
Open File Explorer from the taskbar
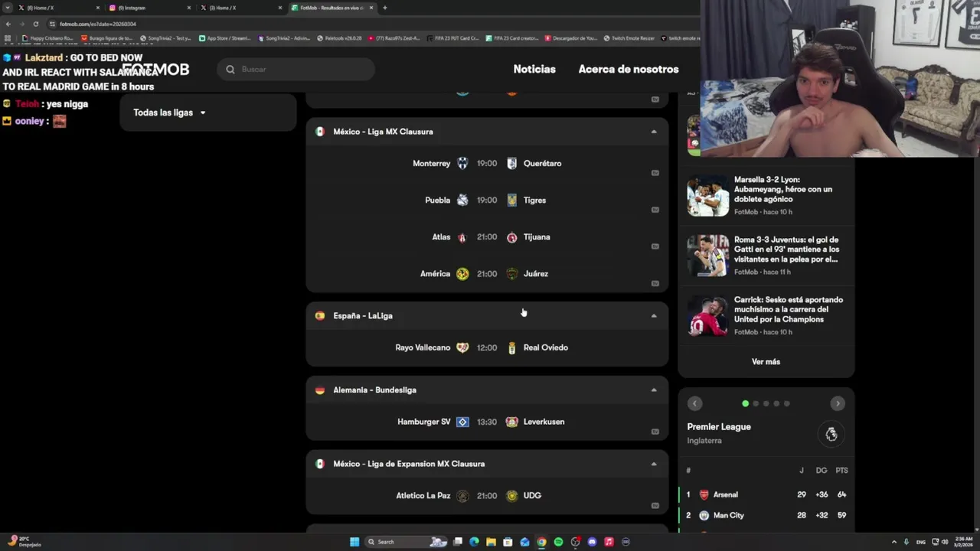click(x=491, y=542)
